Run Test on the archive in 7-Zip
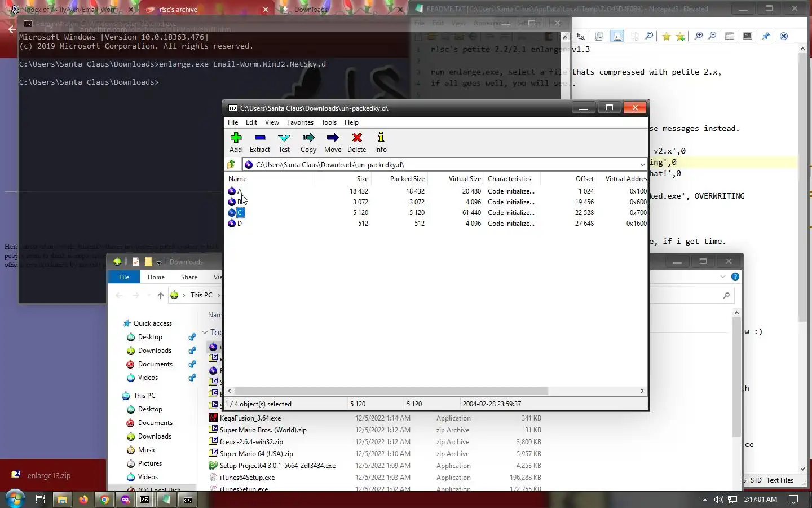The image size is (812, 508). coord(284,142)
